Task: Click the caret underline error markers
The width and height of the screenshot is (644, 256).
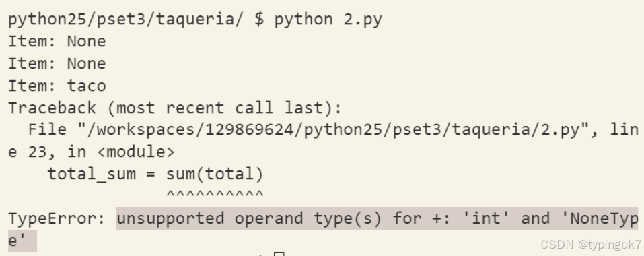Action: tap(215, 195)
